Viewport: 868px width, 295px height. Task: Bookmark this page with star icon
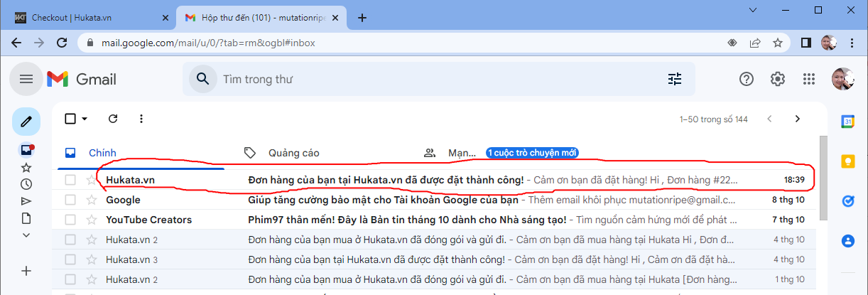778,43
